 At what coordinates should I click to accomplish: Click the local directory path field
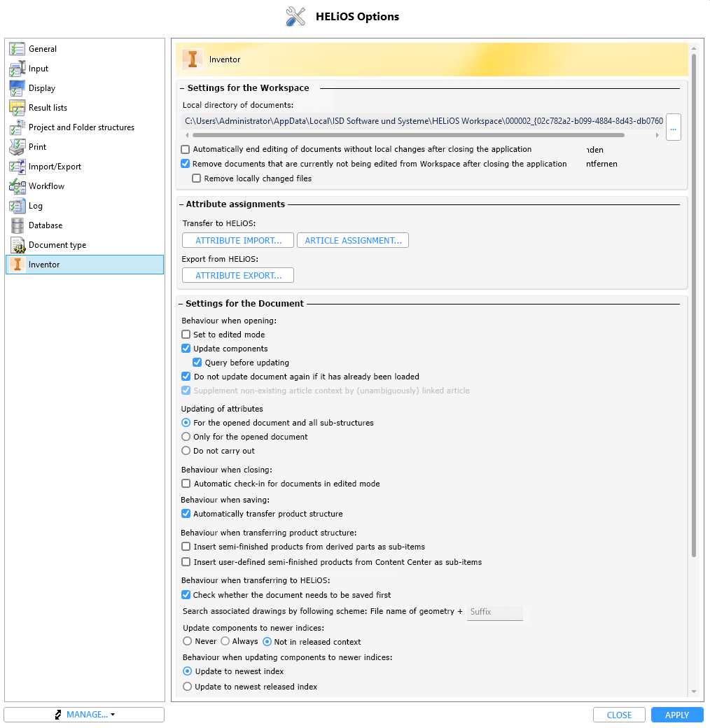tap(424, 121)
